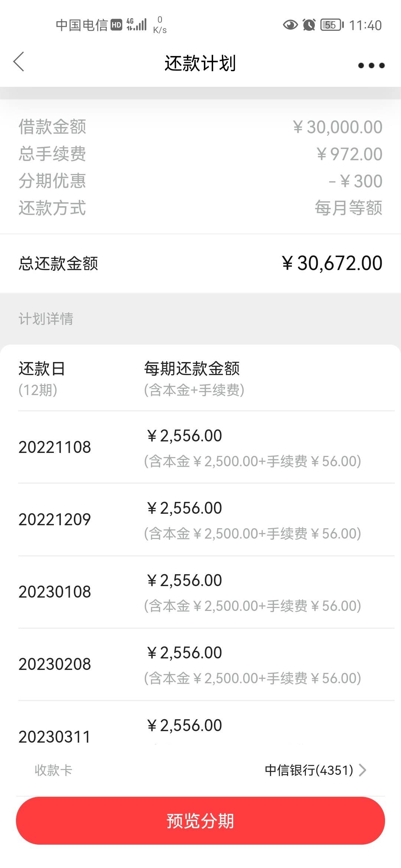
Task: Tap the 每期还款金额 column header
Action: (x=192, y=369)
